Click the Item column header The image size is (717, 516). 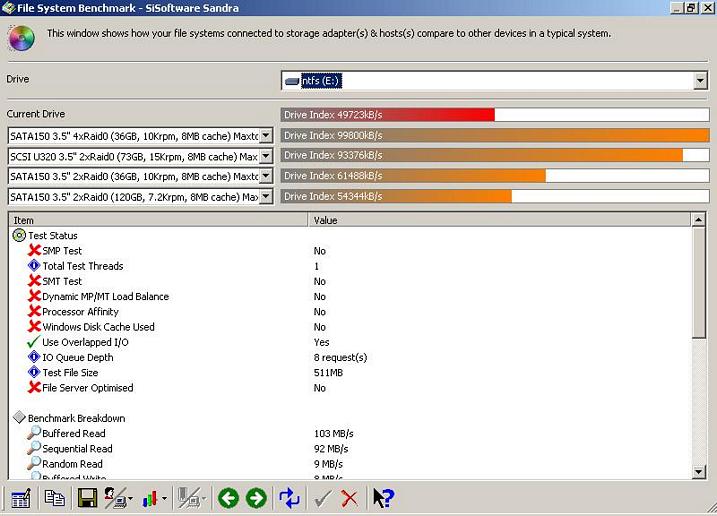coord(158,220)
